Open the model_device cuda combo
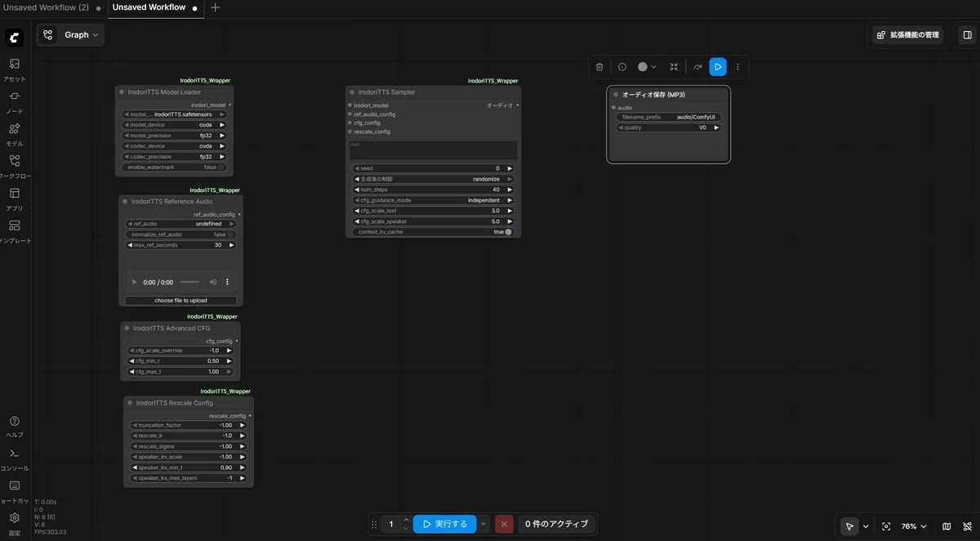 pos(174,125)
